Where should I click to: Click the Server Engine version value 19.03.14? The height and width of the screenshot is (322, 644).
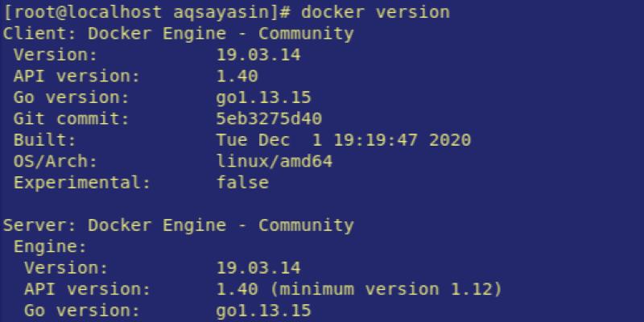(x=259, y=267)
